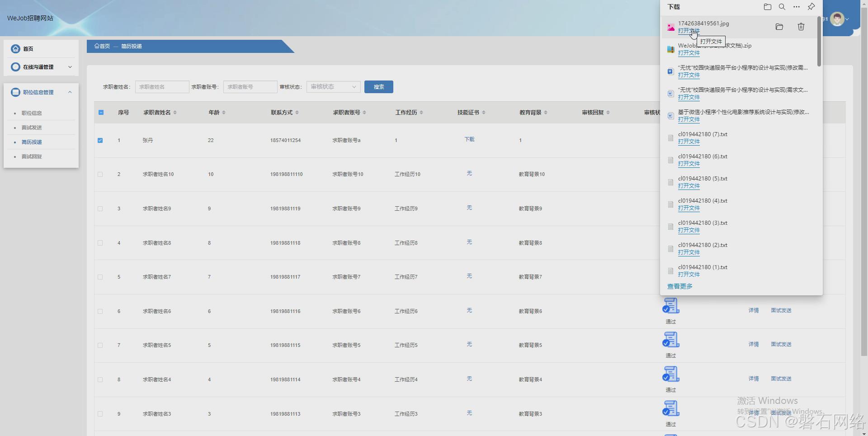Click the zip archive file icon

[671, 49]
